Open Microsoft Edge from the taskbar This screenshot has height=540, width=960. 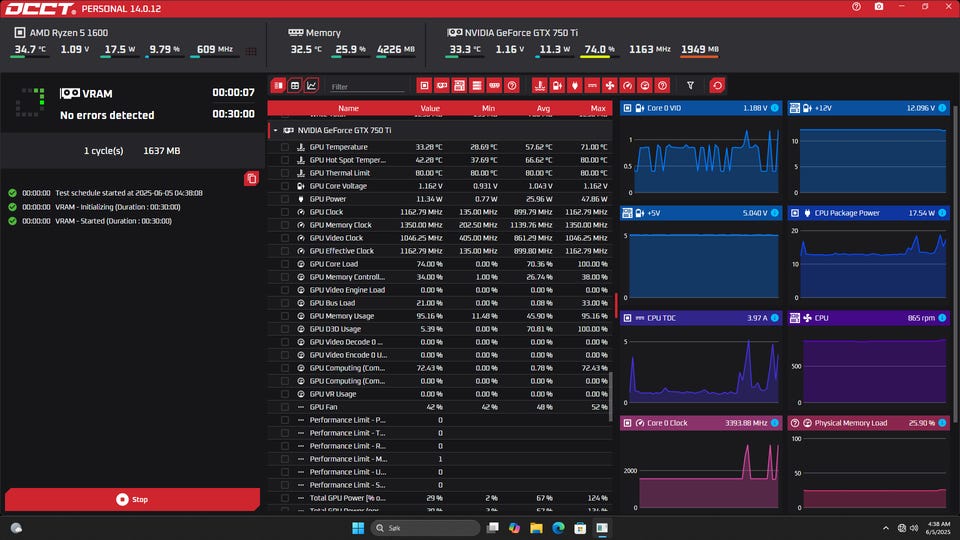pyautogui.click(x=558, y=528)
